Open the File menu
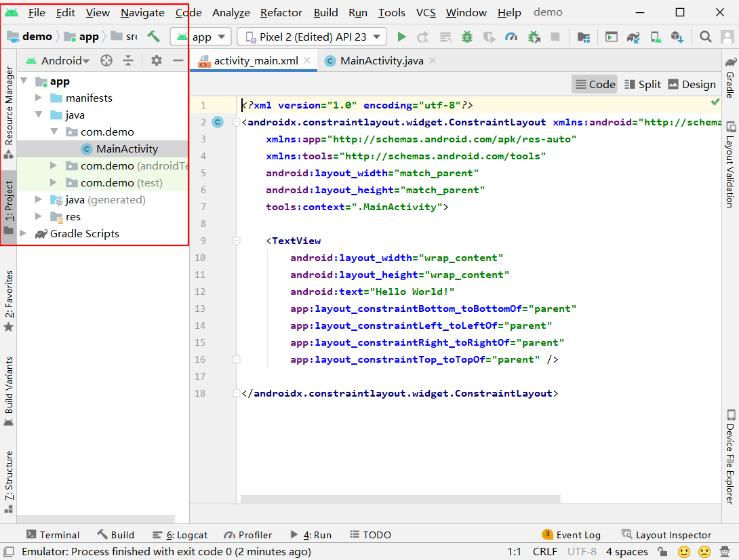Image resolution: width=739 pixels, height=560 pixels. [x=37, y=12]
